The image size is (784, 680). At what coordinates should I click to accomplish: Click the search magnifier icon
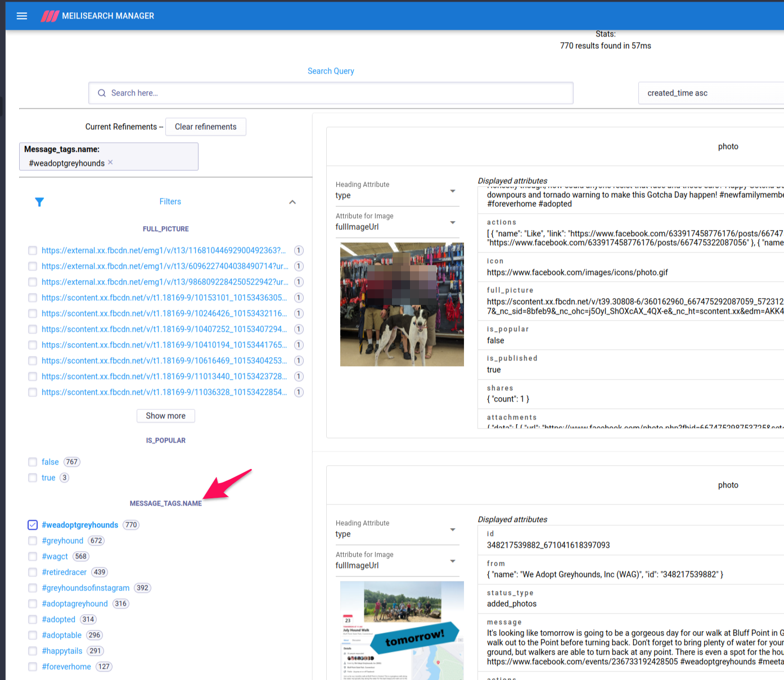(x=102, y=93)
